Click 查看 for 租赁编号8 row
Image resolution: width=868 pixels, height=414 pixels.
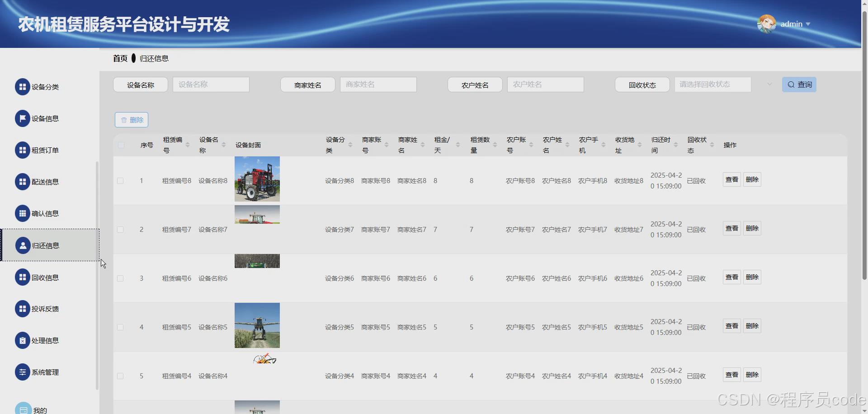pos(732,179)
